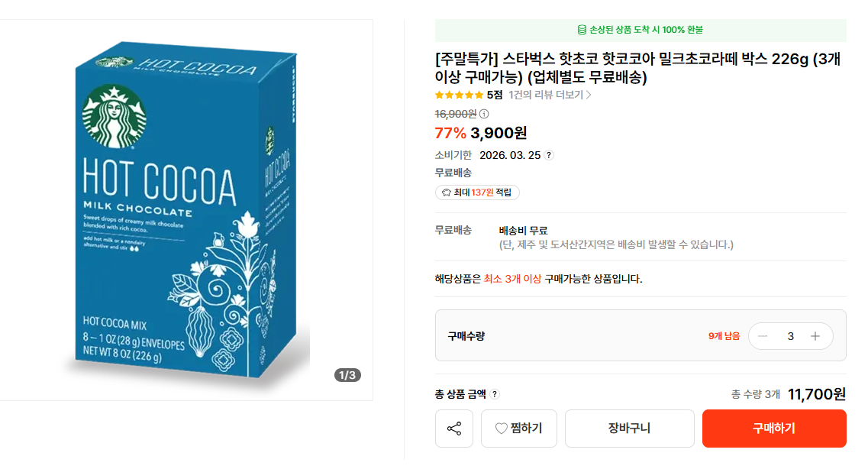
Task: Click the 스타벅스 핫초코 product title
Action: pyautogui.click(x=637, y=68)
